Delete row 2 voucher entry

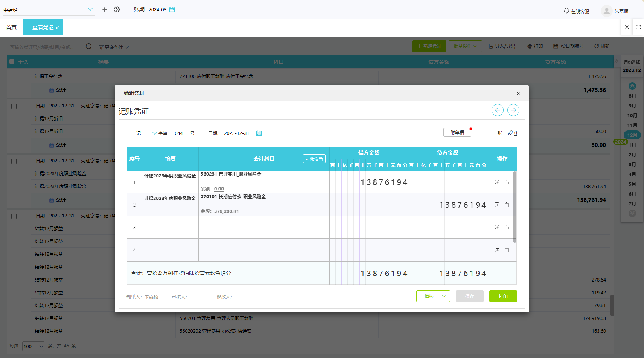(x=507, y=205)
